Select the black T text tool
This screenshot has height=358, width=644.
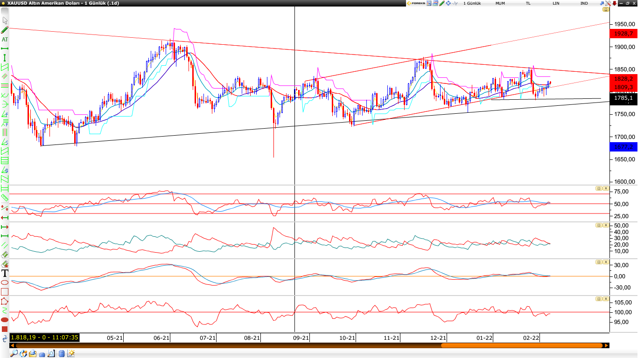tap(5, 273)
